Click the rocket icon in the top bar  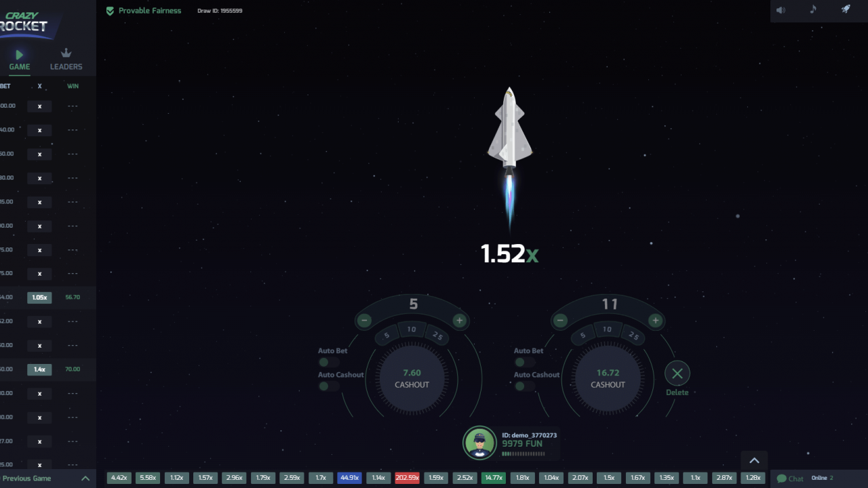click(x=846, y=9)
